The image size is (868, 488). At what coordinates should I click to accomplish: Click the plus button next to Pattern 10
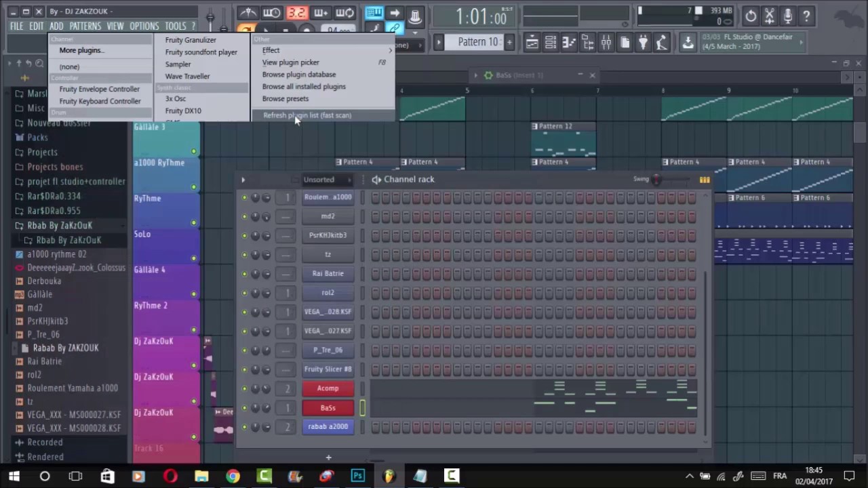tap(509, 42)
